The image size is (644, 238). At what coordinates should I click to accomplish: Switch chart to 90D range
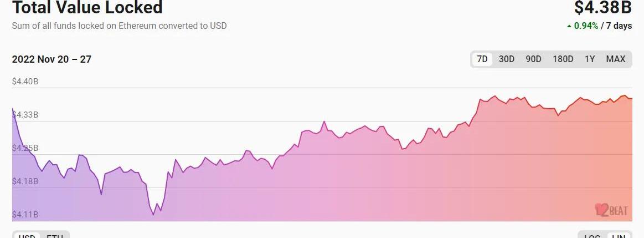pos(533,59)
